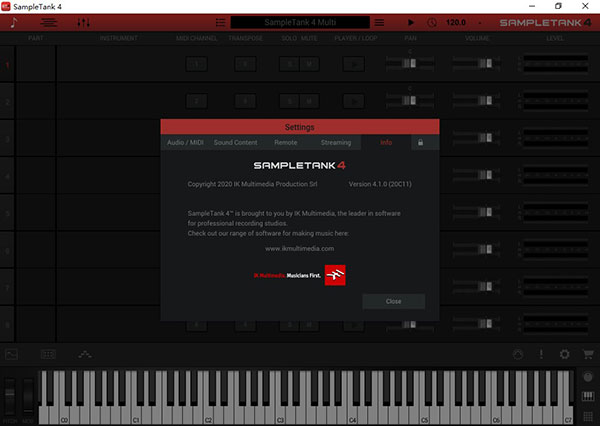Mute part 1 with the M button
The image size is (600, 426).
click(309, 64)
